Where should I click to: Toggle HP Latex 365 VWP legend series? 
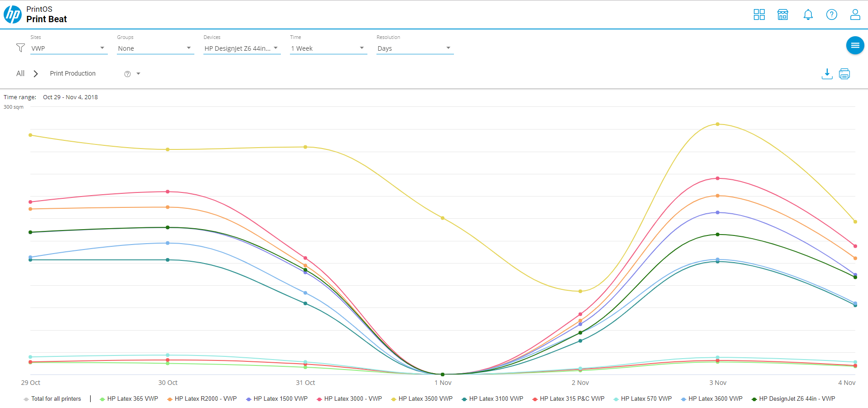(x=129, y=399)
